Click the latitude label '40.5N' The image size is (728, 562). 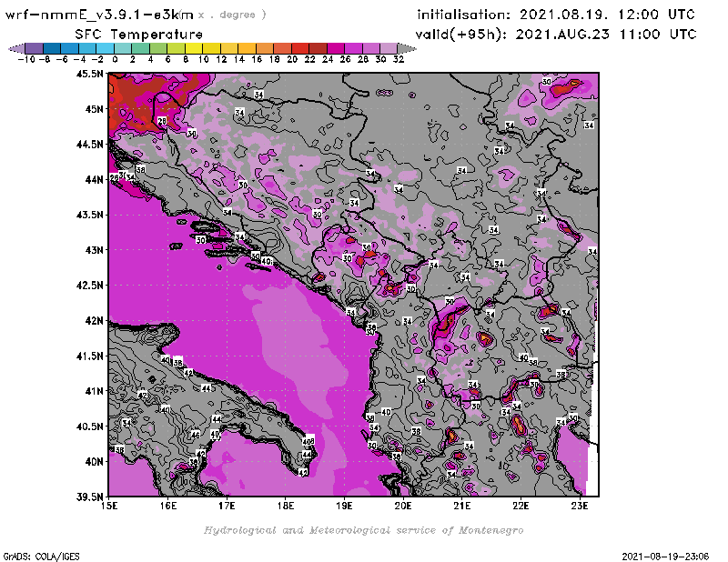[x=89, y=427]
